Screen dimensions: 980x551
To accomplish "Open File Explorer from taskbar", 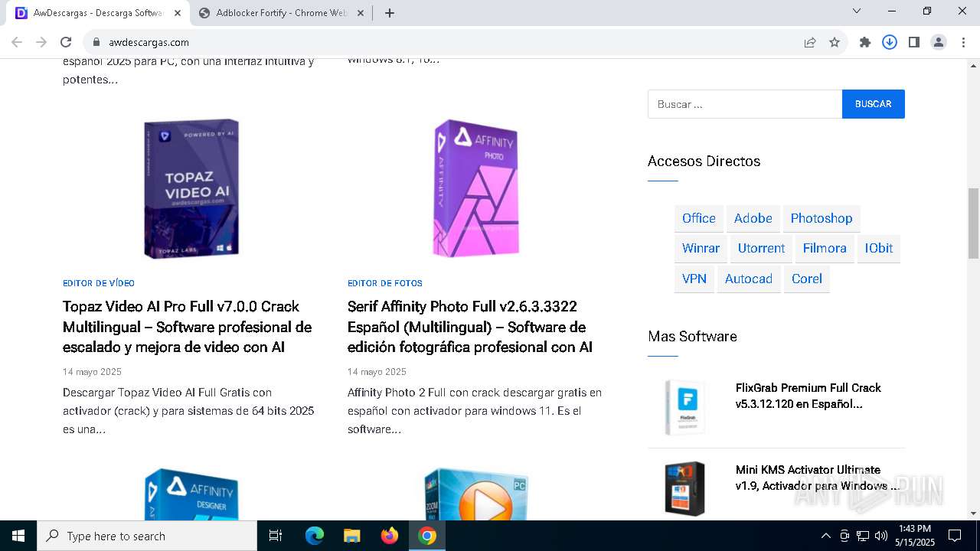I will [x=351, y=536].
